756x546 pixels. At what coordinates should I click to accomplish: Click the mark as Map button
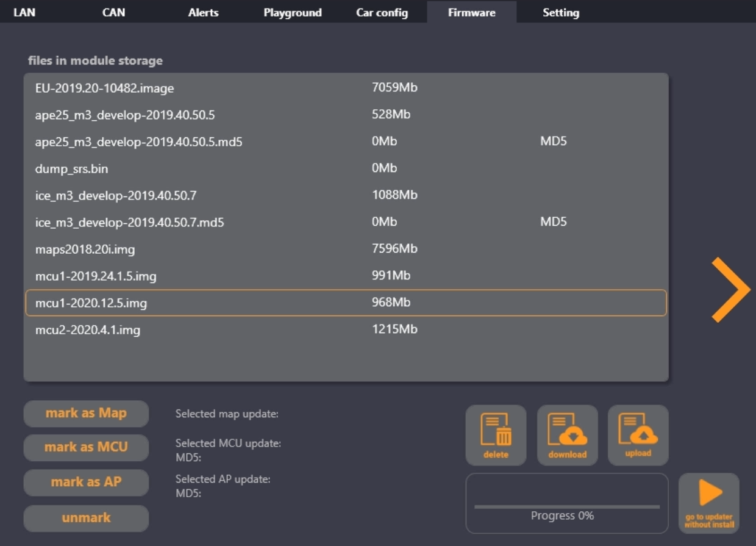coord(86,413)
